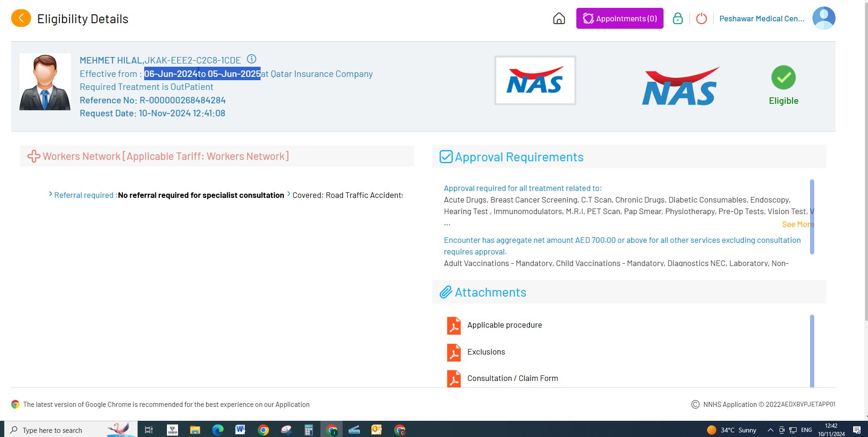This screenshot has height=437, width=868.
Task: Open Exclusions PDF attachment
Action: point(485,352)
